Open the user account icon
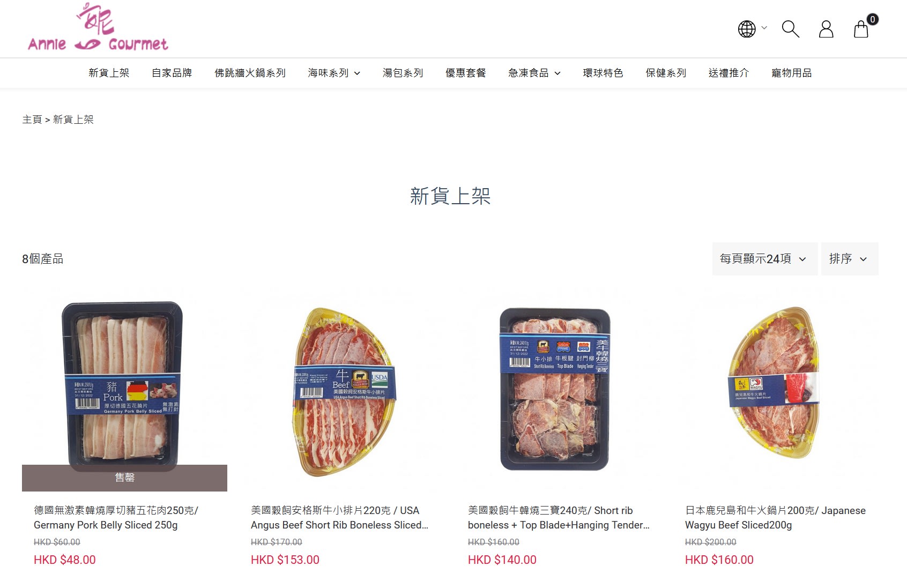 826,29
